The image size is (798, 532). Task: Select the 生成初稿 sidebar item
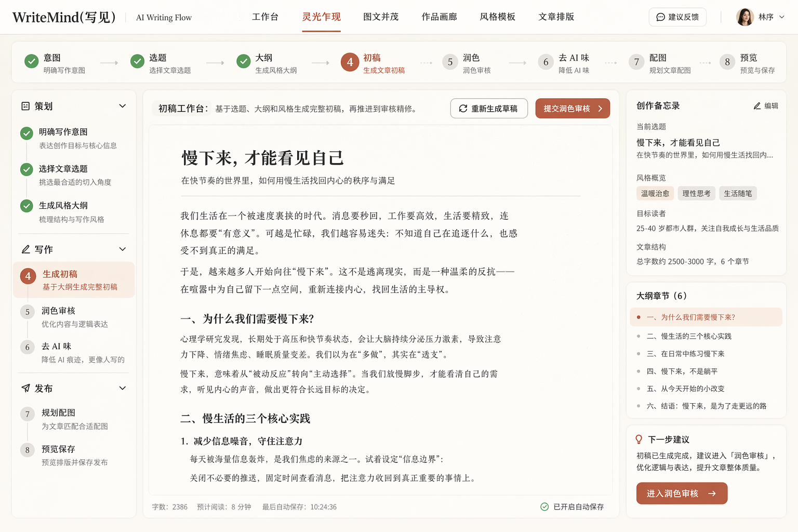74,280
